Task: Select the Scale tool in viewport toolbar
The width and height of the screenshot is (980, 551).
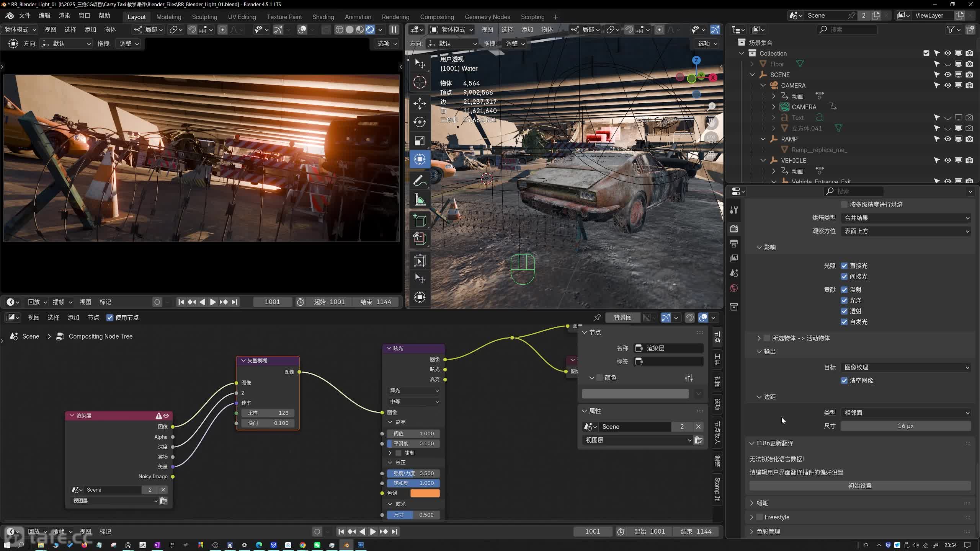Action: tap(420, 141)
